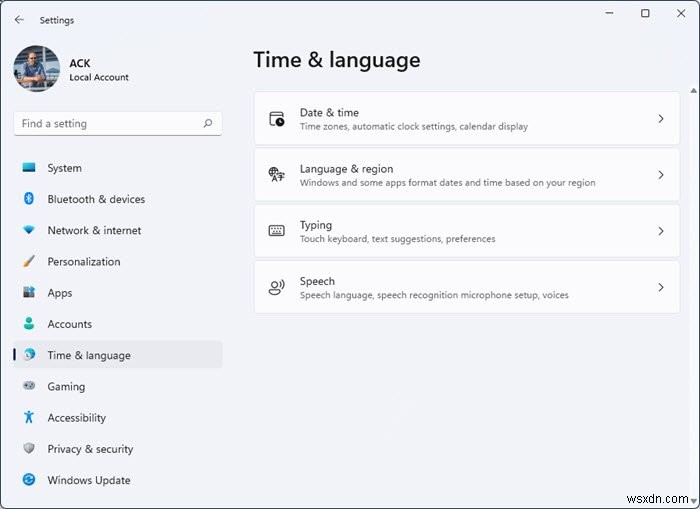The height and width of the screenshot is (509, 700).
Task: Open Language & region settings
Action: coord(467,175)
